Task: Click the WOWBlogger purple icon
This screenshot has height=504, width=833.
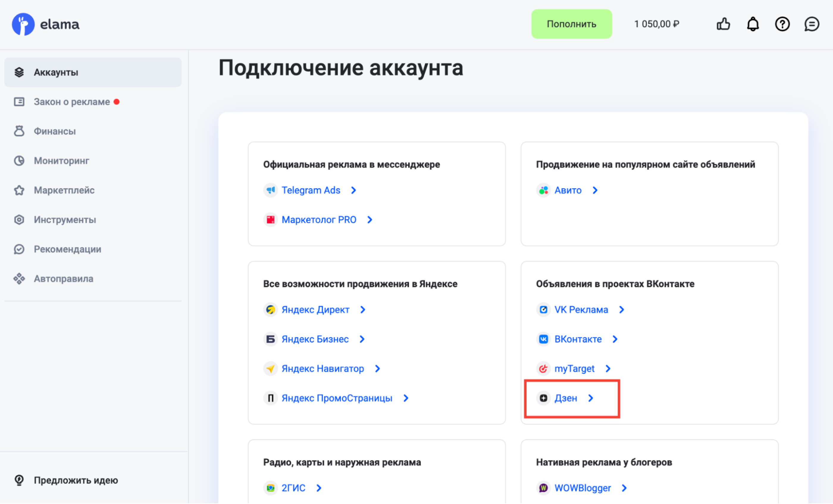Action: click(x=544, y=488)
